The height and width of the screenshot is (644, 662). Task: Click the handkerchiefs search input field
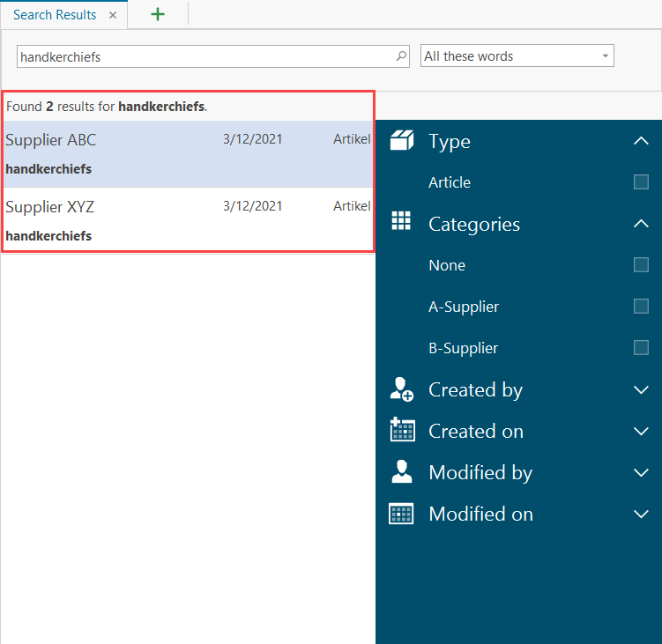[x=203, y=56]
